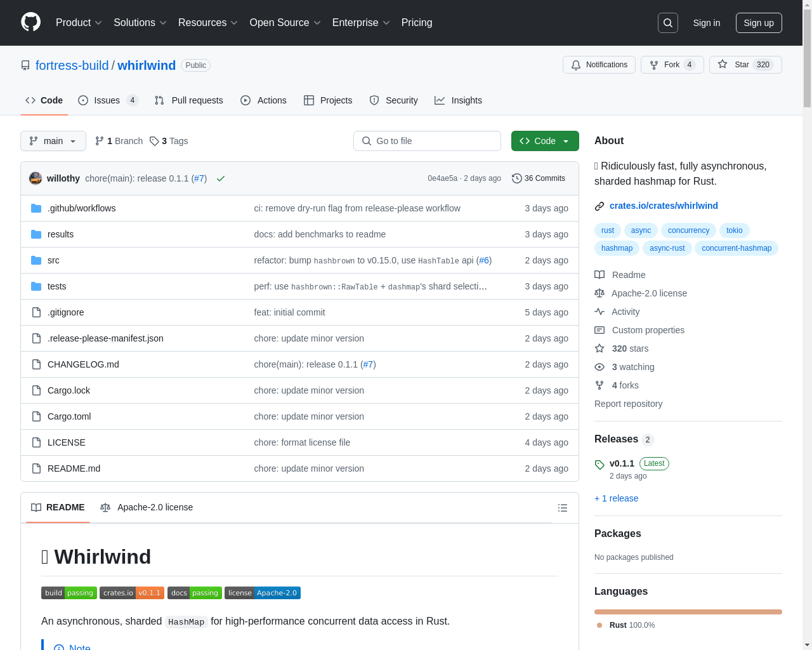Open the src folder

click(x=53, y=260)
